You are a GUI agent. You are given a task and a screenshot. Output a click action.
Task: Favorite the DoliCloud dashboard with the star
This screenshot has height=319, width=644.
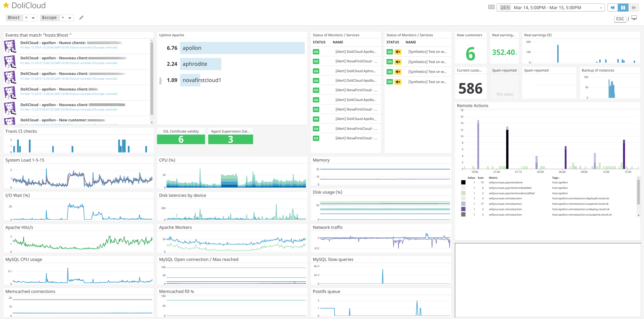click(6, 5)
